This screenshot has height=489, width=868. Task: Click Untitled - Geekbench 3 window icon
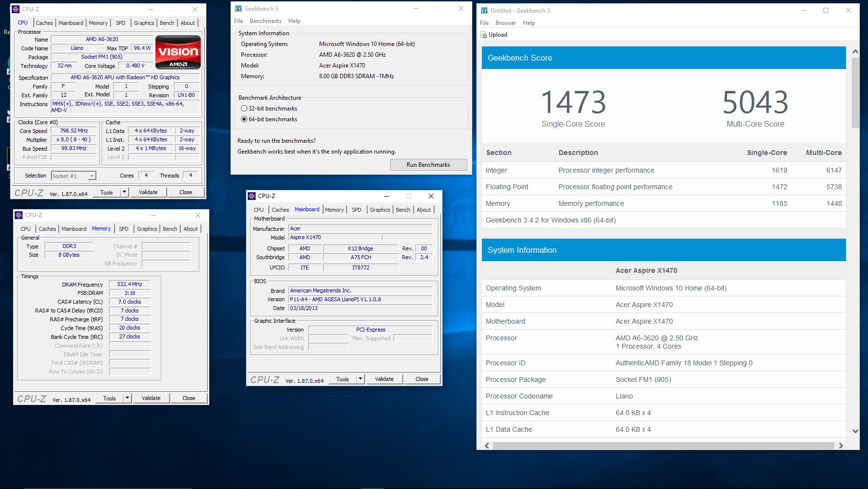pos(484,11)
